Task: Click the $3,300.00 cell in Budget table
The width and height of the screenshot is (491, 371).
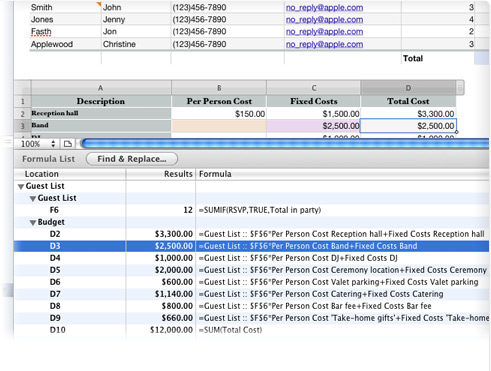Action: (408, 114)
